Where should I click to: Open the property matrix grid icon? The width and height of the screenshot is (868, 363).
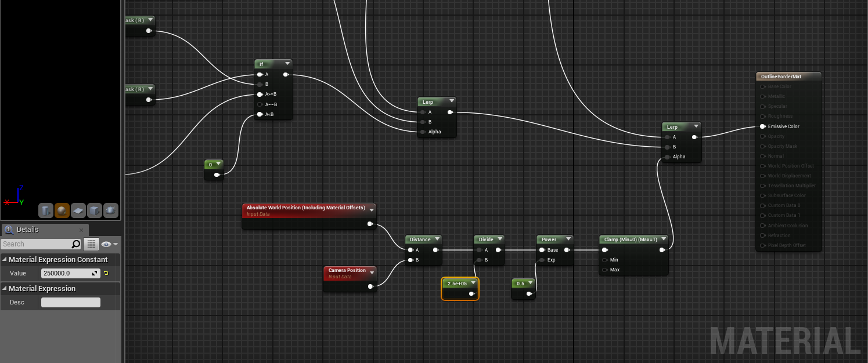tap(91, 244)
